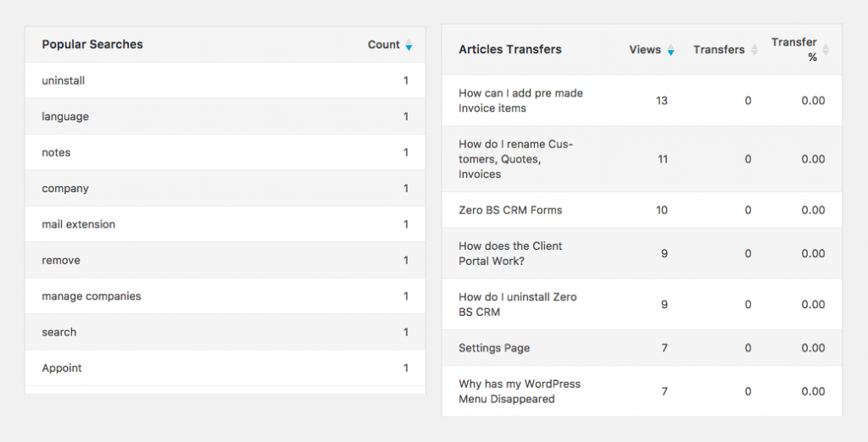Click the sort arrows beside Transfers
The height and width of the screenshot is (442, 868).
(754, 50)
